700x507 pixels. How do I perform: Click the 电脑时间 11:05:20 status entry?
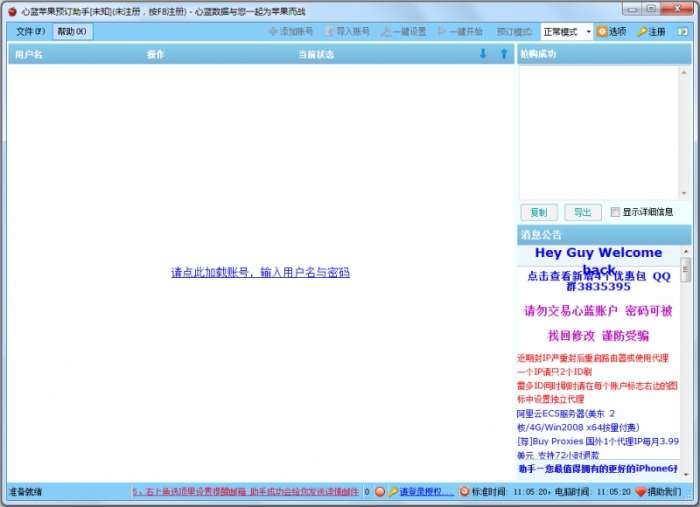click(x=592, y=492)
